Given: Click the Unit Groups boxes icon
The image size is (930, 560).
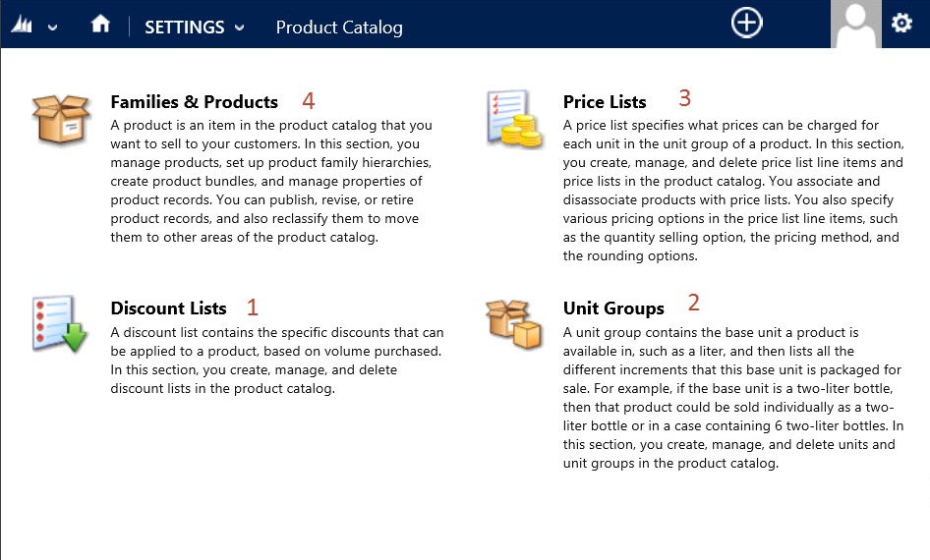Looking at the screenshot, I should click(x=514, y=323).
